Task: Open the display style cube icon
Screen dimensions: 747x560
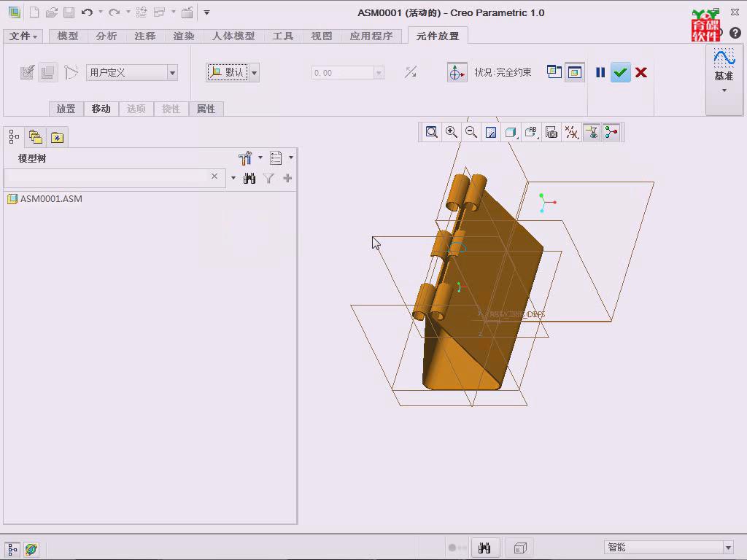Action: [511, 133]
